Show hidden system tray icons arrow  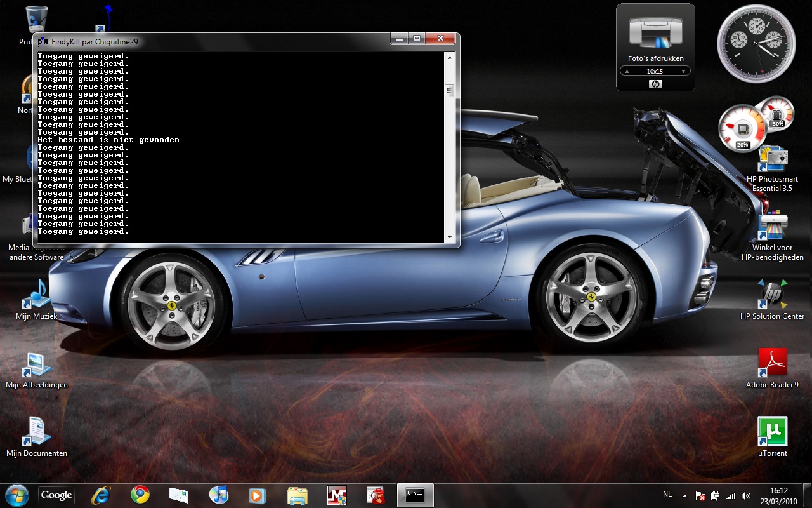[684, 495]
